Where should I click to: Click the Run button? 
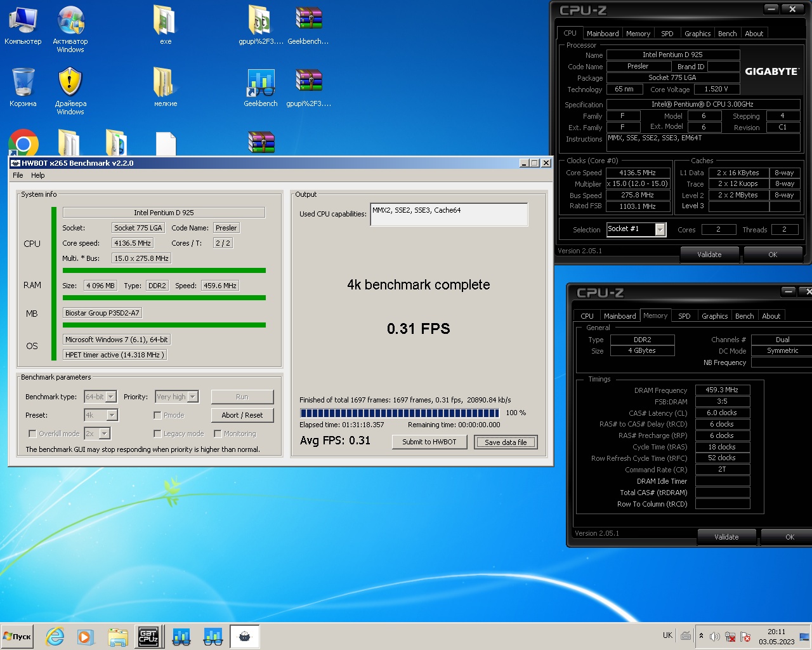(242, 397)
